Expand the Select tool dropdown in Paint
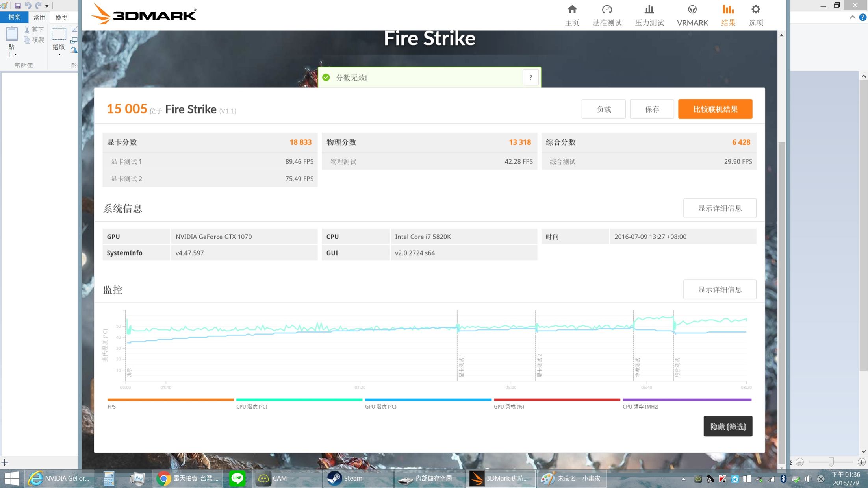Viewport: 868px width, 488px height. point(59,55)
